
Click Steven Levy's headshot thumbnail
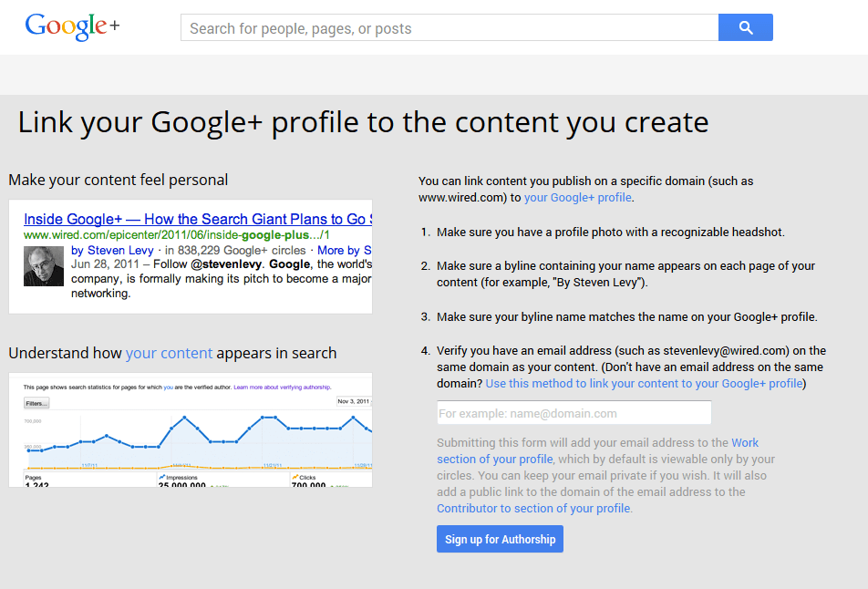(x=44, y=266)
